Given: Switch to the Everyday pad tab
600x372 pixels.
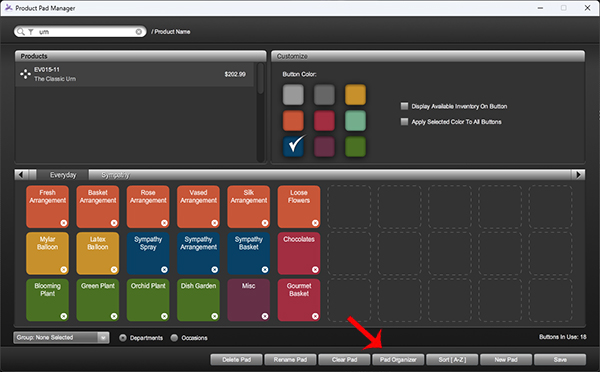Looking at the screenshot, I should coord(63,175).
